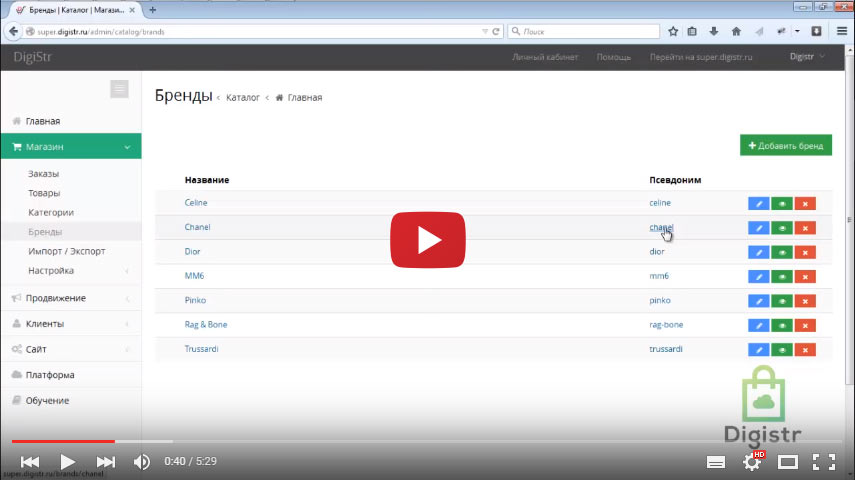The width and height of the screenshot is (855, 480).
Task: Click the play control in video bar
Action: (68, 462)
